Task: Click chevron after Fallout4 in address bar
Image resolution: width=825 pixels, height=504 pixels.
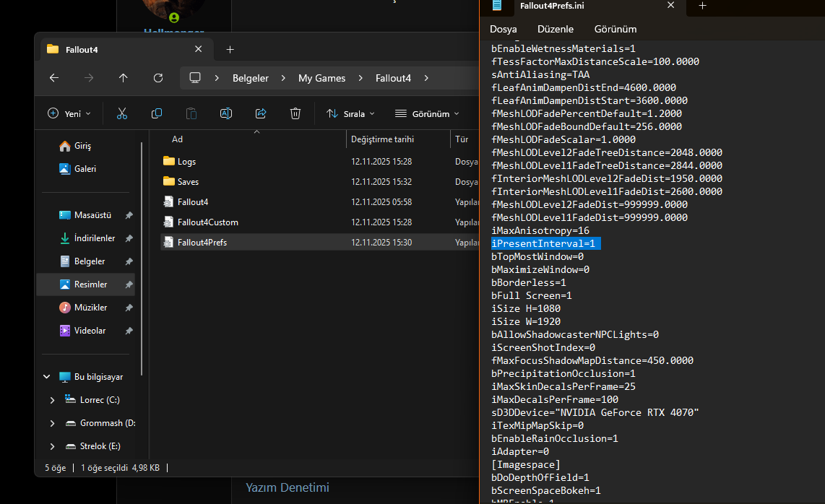Action: coord(426,78)
